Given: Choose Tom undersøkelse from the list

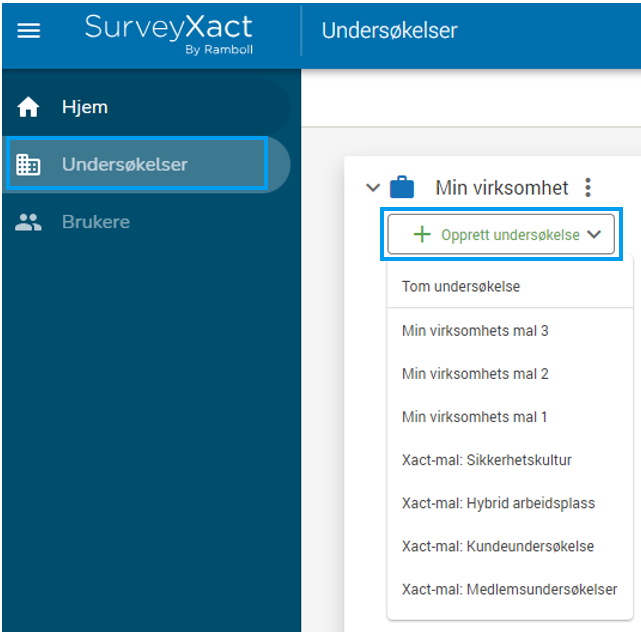Looking at the screenshot, I should [510, 287].
